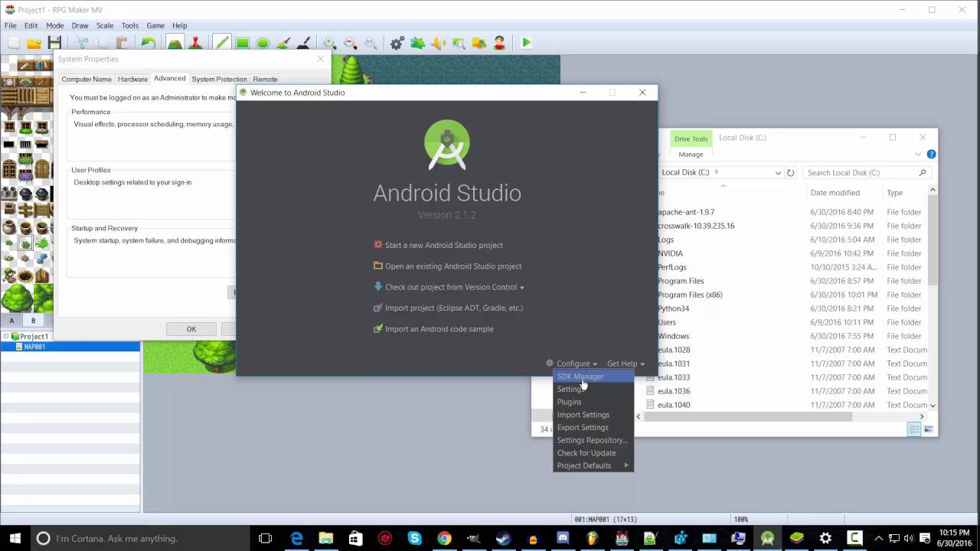Viewport: 980px width, 551px height.
Task: Open the Get Help dropdown
Action: point(626,364)
